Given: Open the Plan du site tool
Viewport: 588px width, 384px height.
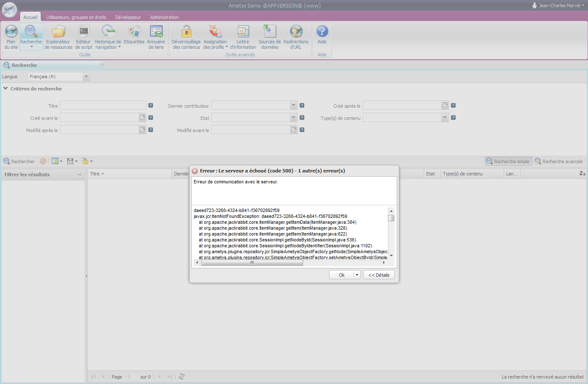Looking at the screenshot, I should pyautogui.click(x=11, y=37).
